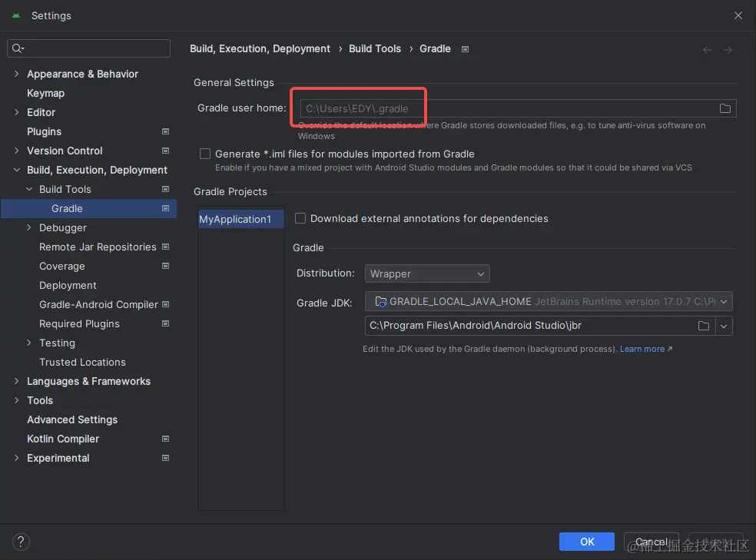
Task: Open the Plugins settings page
Action: point(44,131)
